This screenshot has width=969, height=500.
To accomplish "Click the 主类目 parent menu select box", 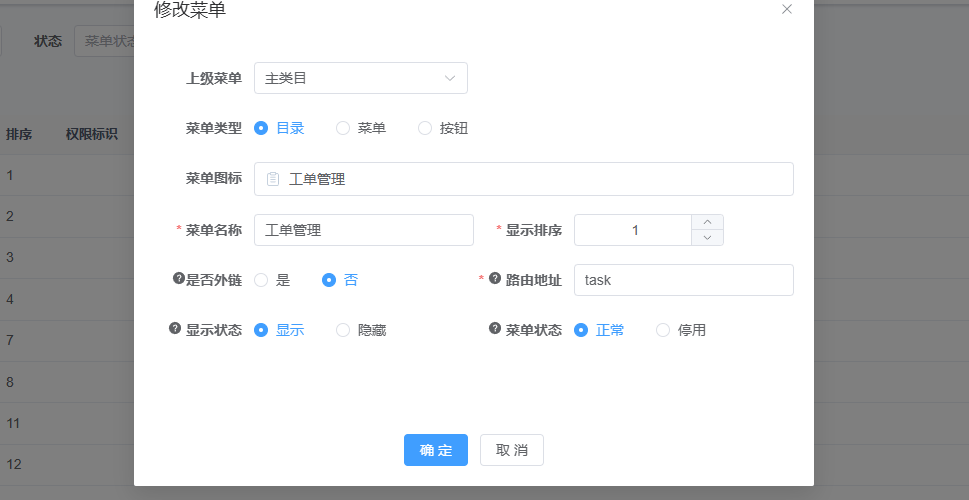I will [361, 78].
